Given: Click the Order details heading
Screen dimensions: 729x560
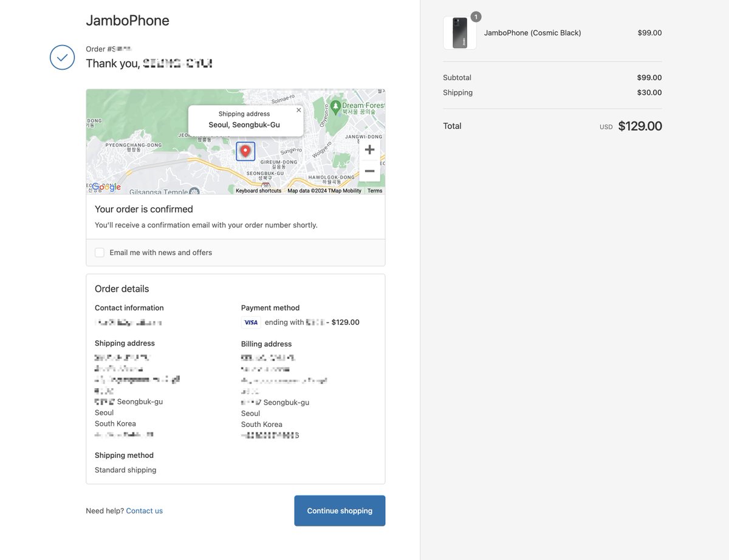Looking at the screenshot, I should pyautogui.click(x=122, y=289).
